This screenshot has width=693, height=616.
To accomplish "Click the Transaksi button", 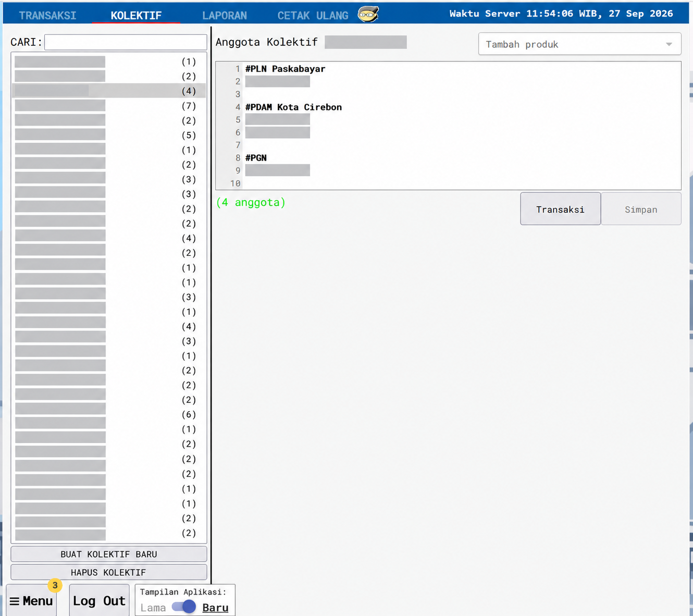I will [560, 209].
